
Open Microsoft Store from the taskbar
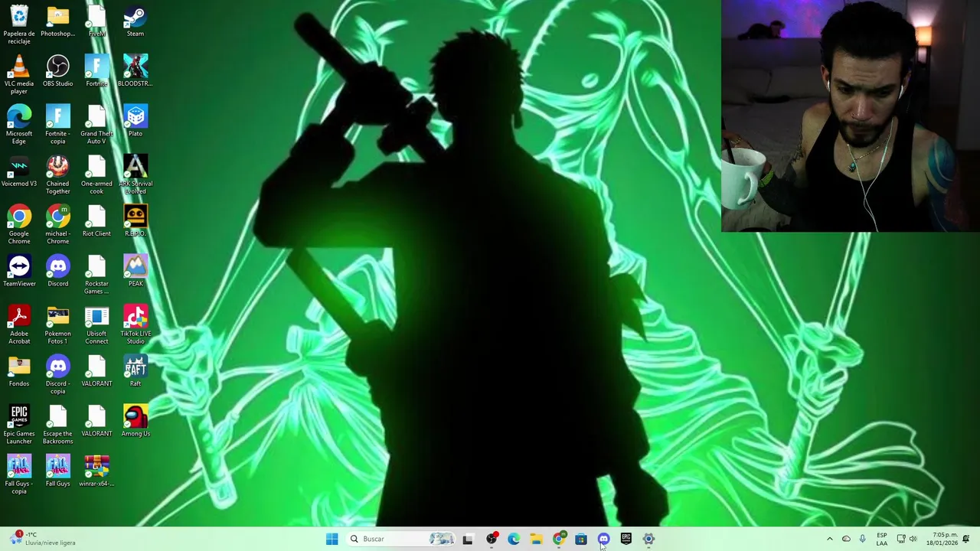coord(581,539)
